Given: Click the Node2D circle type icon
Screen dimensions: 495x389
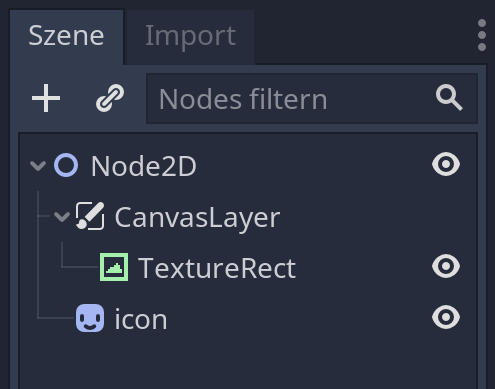Looking at the screenshot, I should (x=66, y=165).
